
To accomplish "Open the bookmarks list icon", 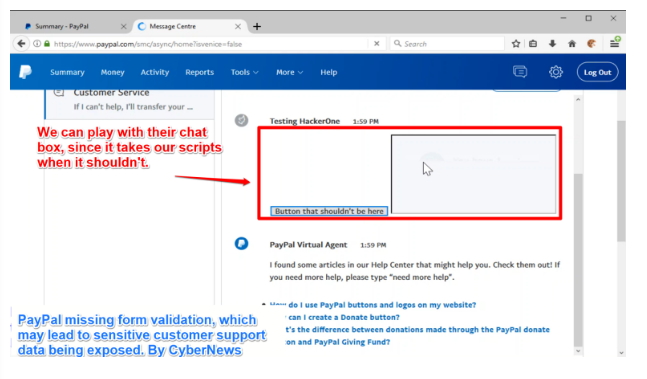I will (x=533, y=44).
